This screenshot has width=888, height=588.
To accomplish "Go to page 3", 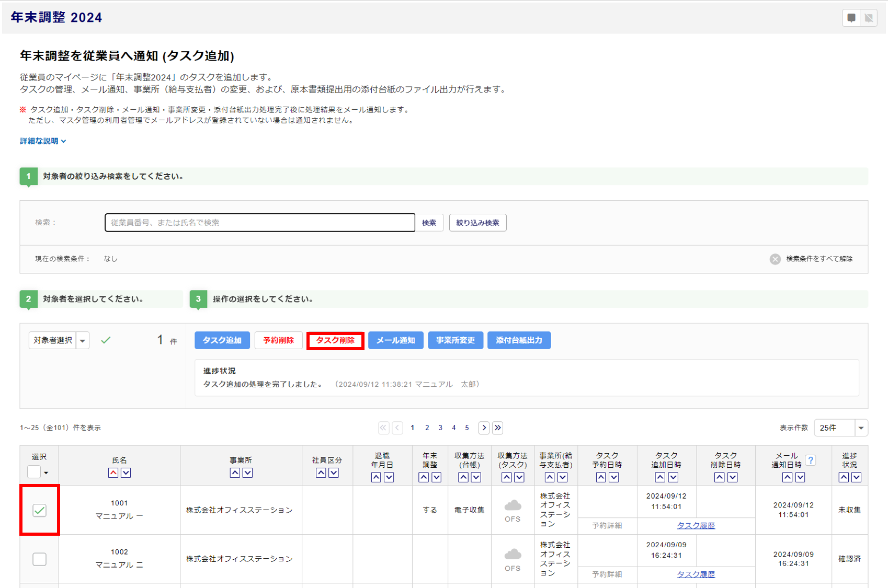I will click(x=440, y=428).
